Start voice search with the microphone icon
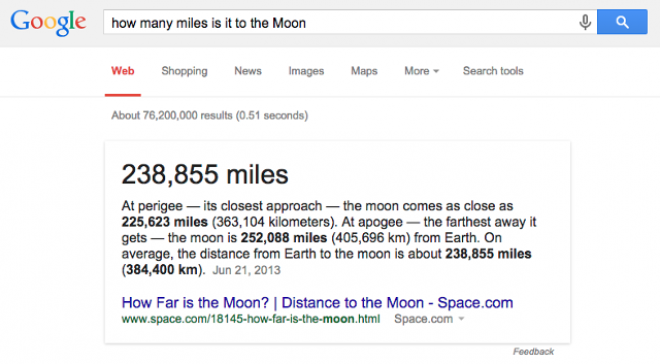Screen dimensions: 660x364 [585, 22]
